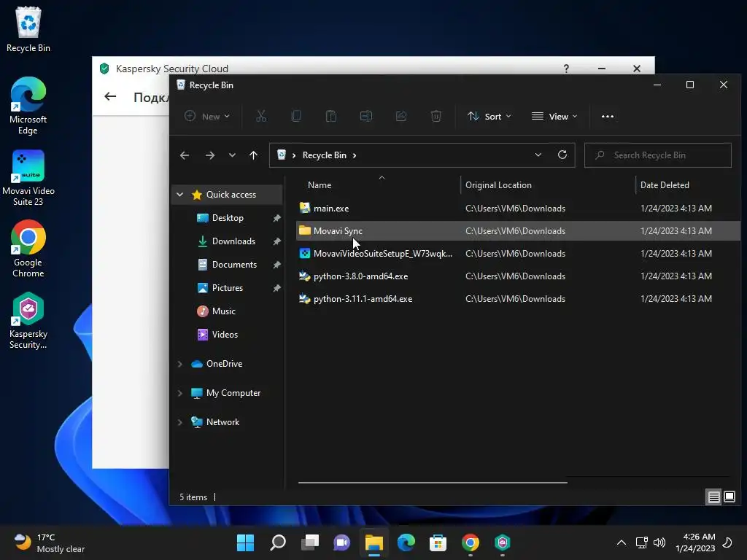
Task: Open the weather widget on the taskbar
Action: [x=49, y=542]
